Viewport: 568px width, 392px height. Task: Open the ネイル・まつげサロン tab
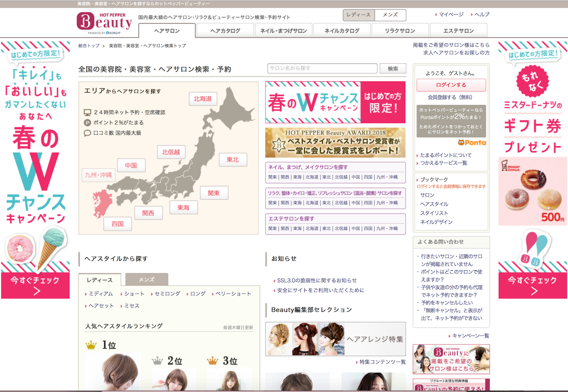[284, 31]
